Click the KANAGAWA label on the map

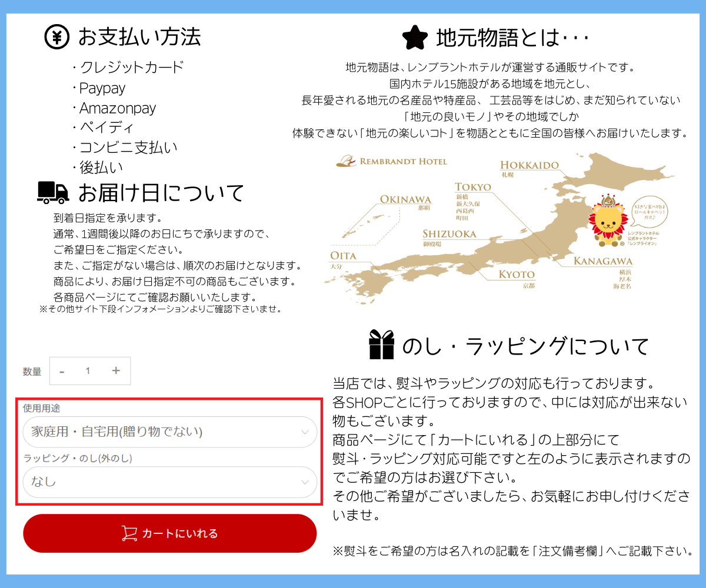tap(603, 261)
